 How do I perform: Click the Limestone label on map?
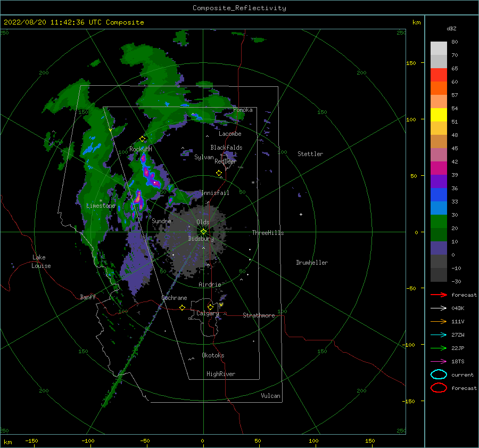101,206
